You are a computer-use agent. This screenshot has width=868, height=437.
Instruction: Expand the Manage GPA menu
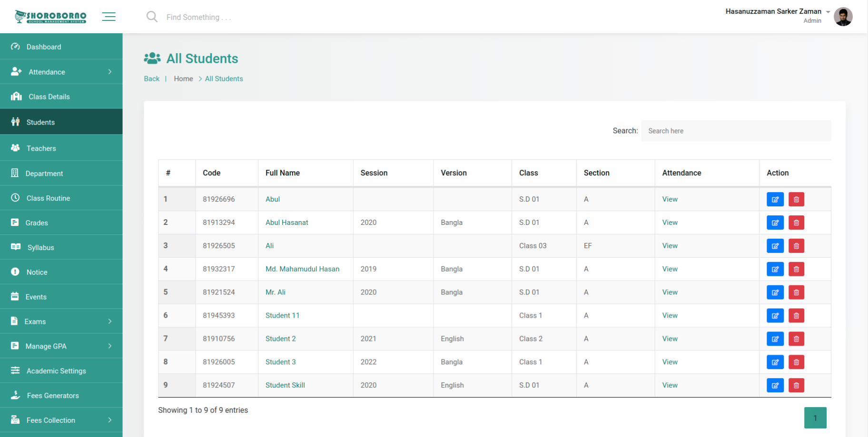[61, 347]
